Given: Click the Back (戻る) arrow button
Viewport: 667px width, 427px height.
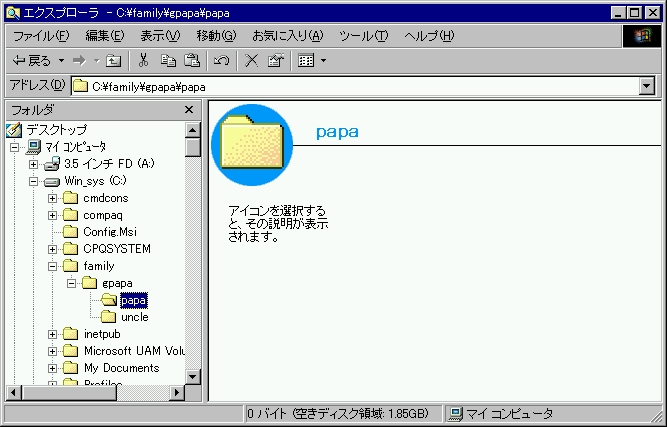Looking at the screenshot, I should (x=32, y=61).
